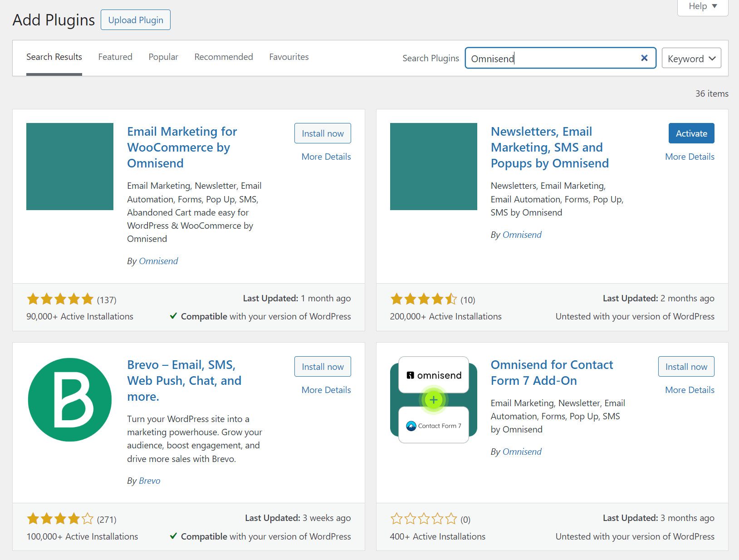The height and width of the screenshot is (560, 739).
Task: Click '100,000+ Active Installations' text
Action: coord(82,536)
